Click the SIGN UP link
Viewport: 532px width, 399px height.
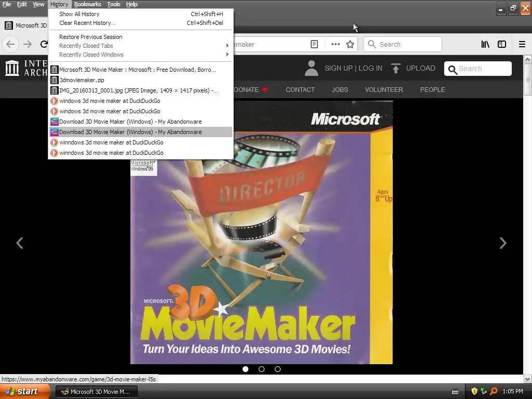(x=339, y=68)
